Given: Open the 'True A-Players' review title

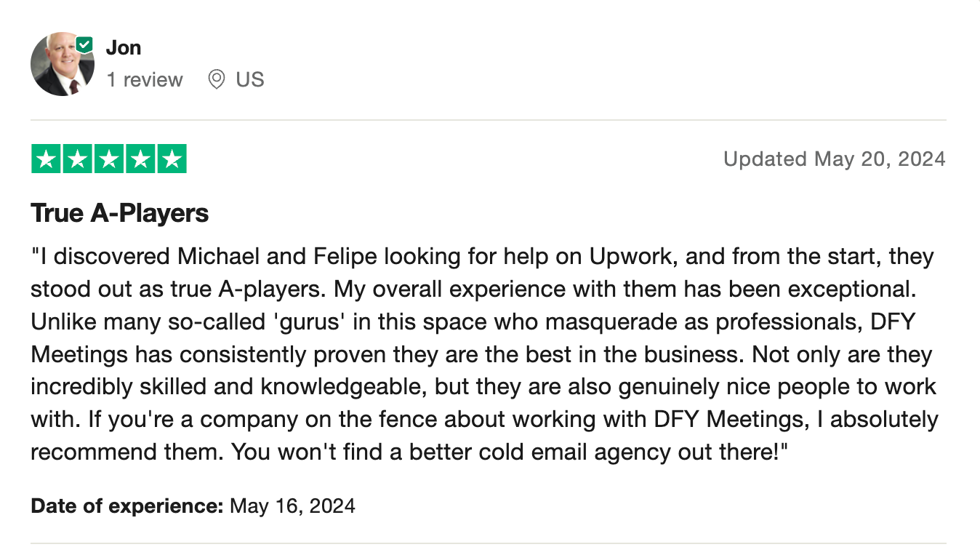Looking at the screenshot, I should [x=119, y=213].
